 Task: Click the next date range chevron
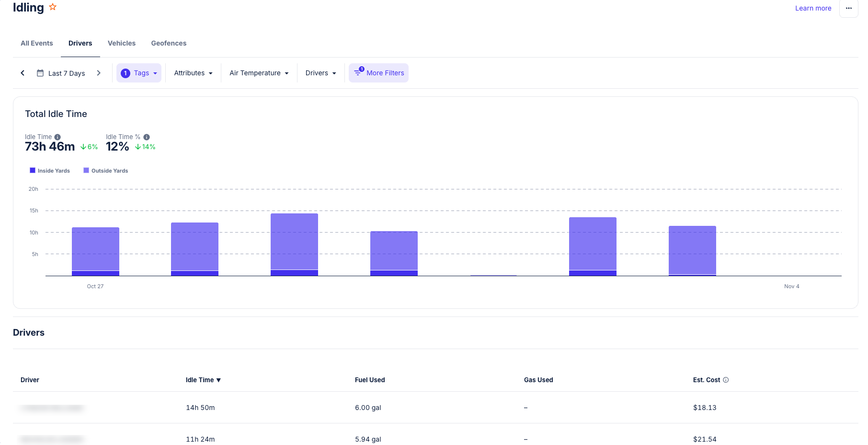pos(99,73)
